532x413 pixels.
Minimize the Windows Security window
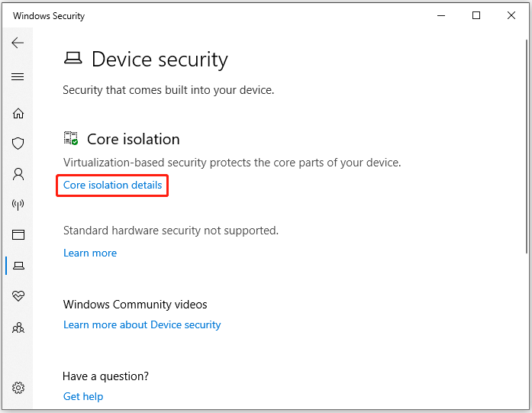[441, 15]
